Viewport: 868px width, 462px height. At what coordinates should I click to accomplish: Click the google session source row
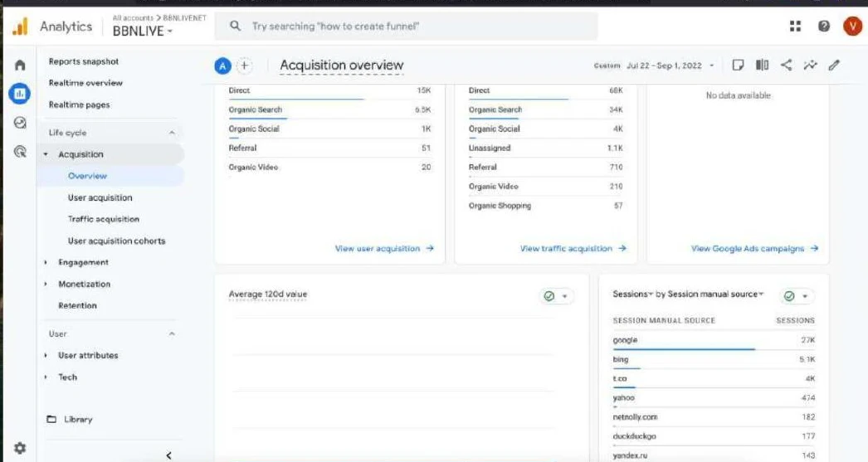coord(714,340)
